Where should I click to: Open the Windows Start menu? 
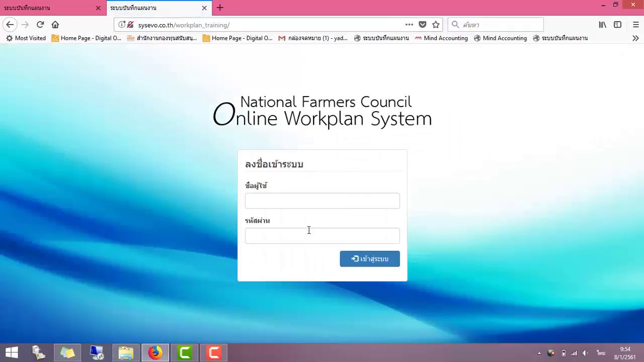[x=12, y=352]
